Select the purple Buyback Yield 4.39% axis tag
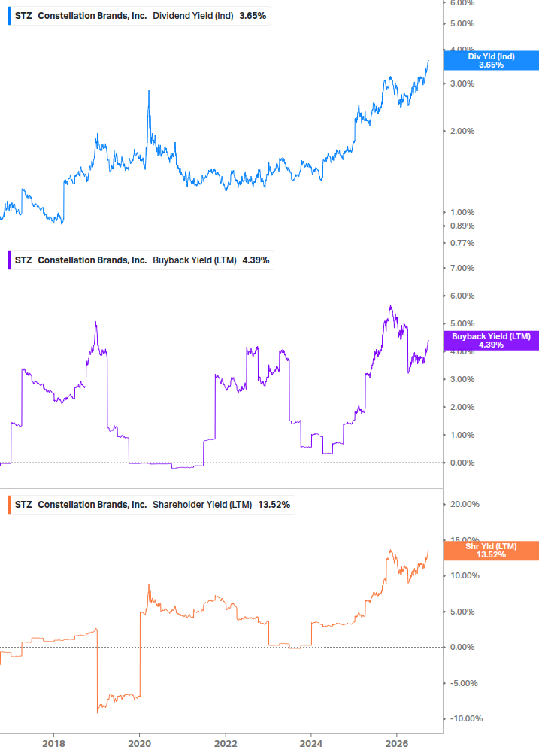539x756 pixels. pos(491,341)
